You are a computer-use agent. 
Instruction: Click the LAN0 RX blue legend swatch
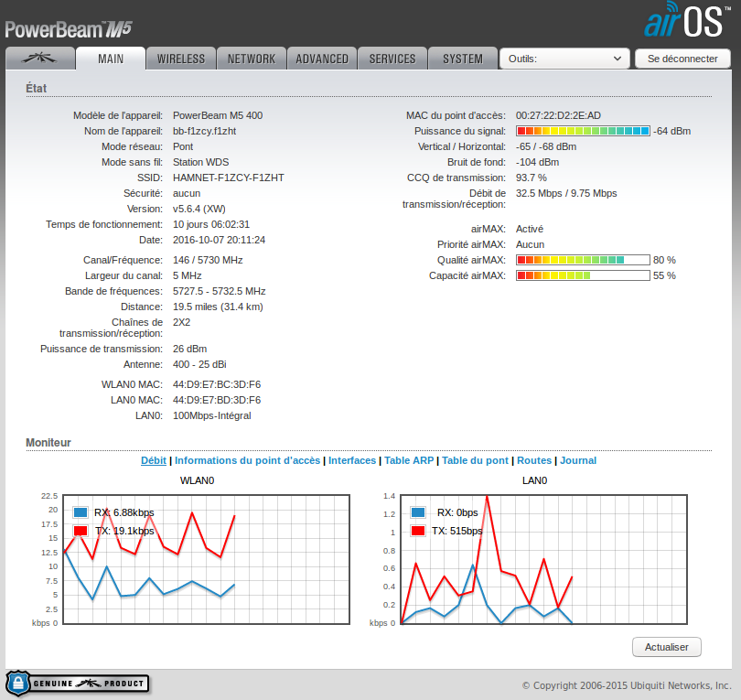pyautogui.click(x=418, y=512)
